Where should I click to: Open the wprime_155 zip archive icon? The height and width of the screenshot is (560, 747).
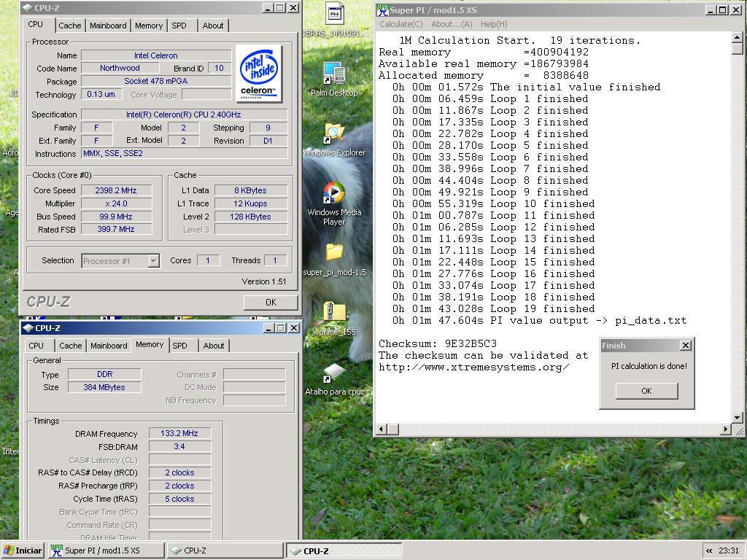coord(334,312)
